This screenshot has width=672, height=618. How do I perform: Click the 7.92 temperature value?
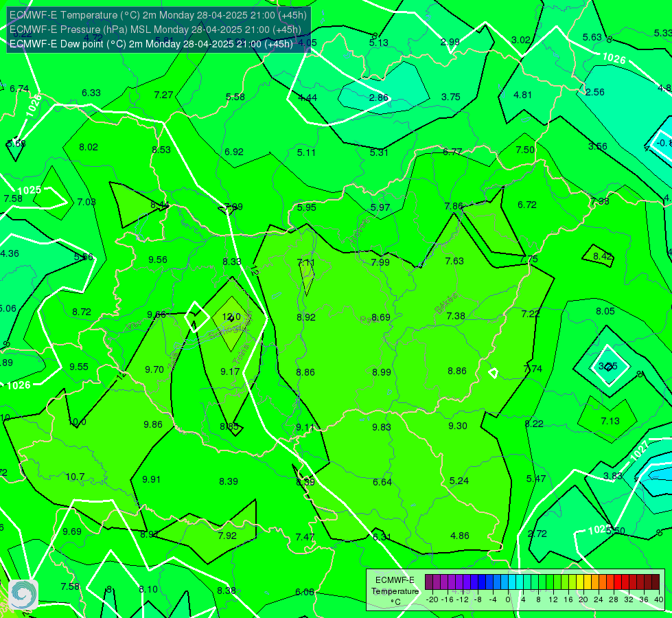(227, 536)
